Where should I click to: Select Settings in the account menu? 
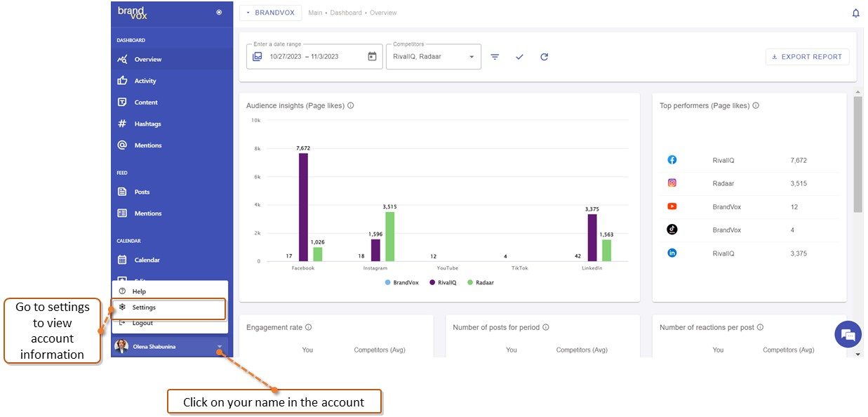pyautogui.click(x=169, y=307)
